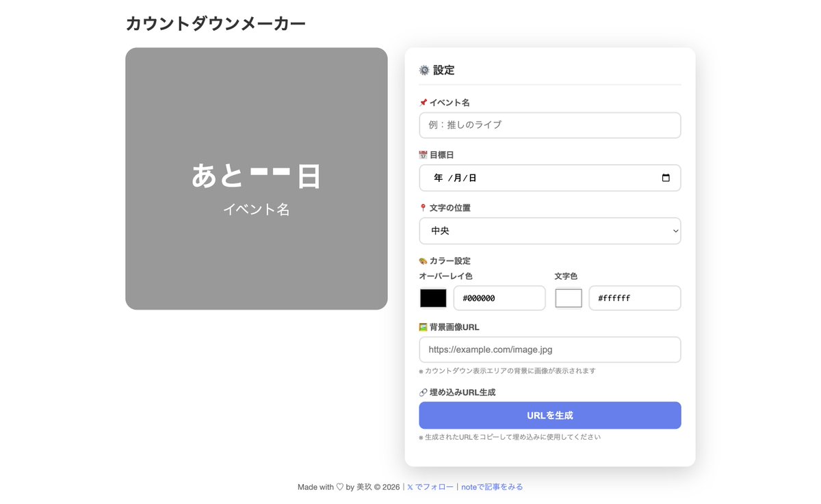The height and width of the screenshot is (504, 821).
Task: Click the gray countdown preview showing あと--日
Action: 257,178
